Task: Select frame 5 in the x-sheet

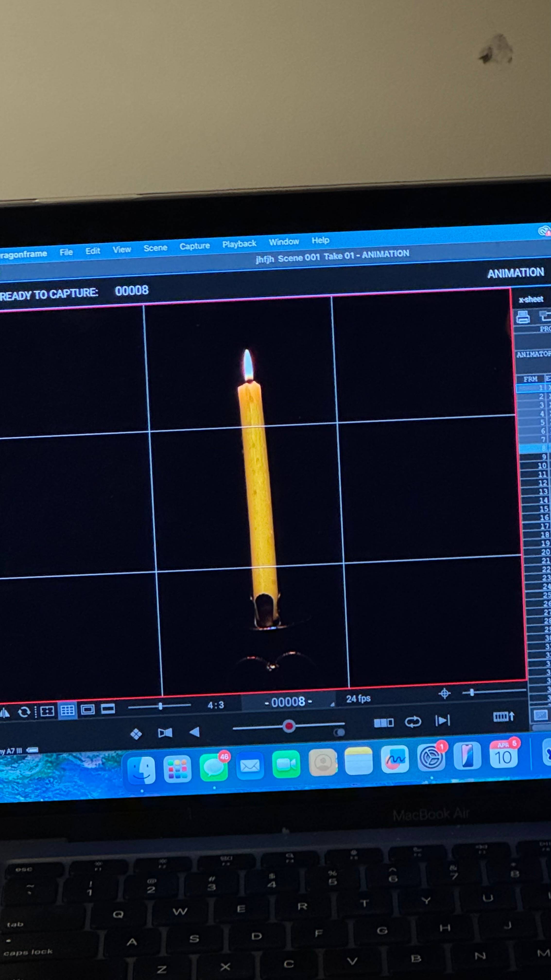Action: click(535, 422)
